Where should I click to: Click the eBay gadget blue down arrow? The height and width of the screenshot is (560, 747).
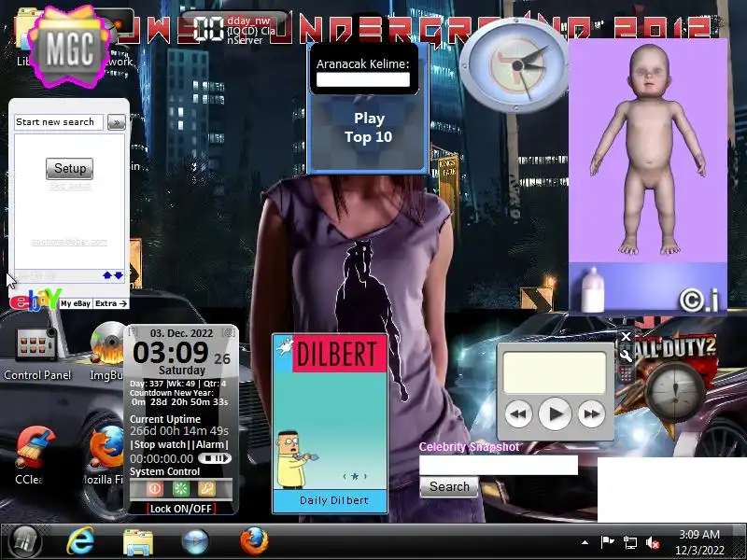pos(119,275)
